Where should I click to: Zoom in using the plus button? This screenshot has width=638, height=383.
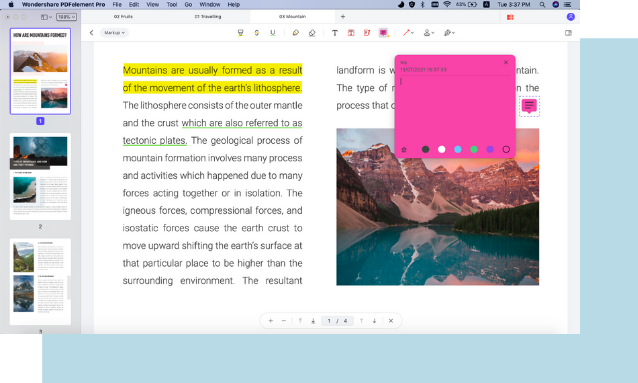pos(271,321)
